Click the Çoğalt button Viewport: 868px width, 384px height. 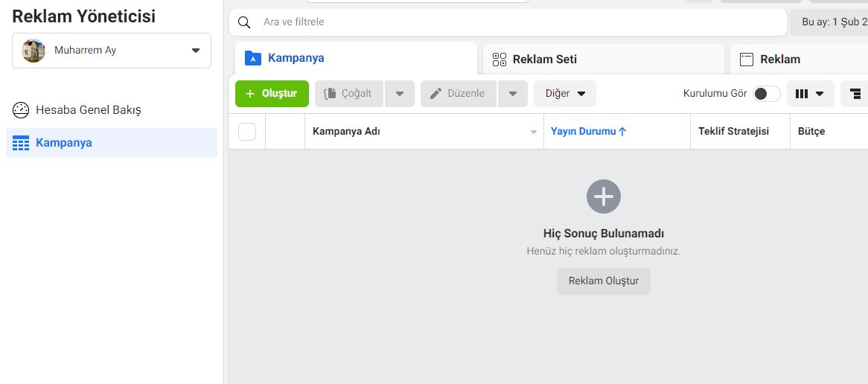(348, 94)
